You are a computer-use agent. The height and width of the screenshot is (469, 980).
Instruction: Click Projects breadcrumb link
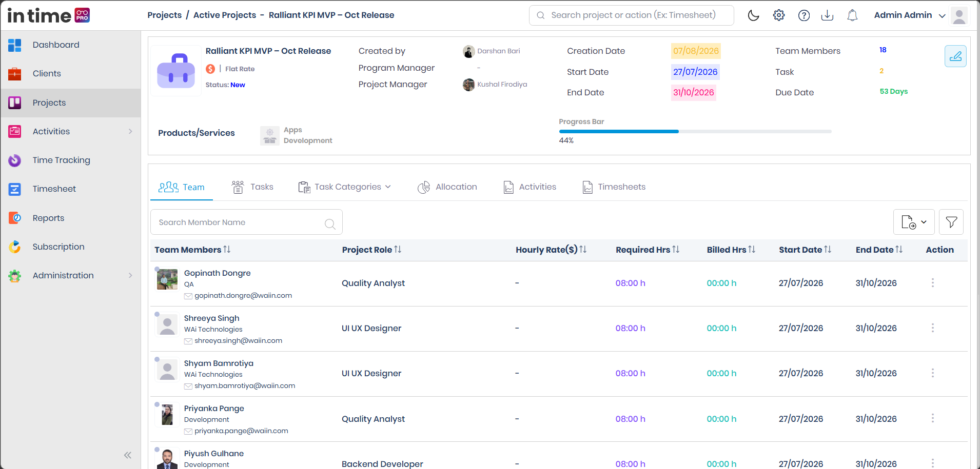165,15
